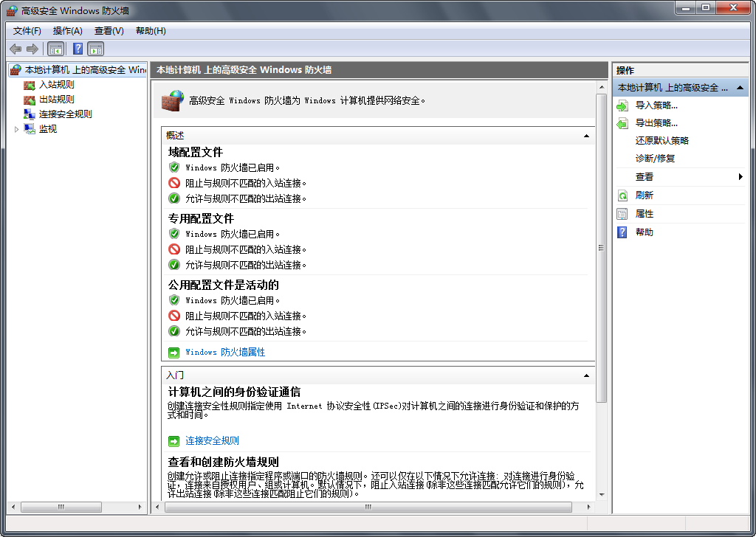
Task: Click green arrow icon beside 连接安全规则 link
Action: [173, 441]
